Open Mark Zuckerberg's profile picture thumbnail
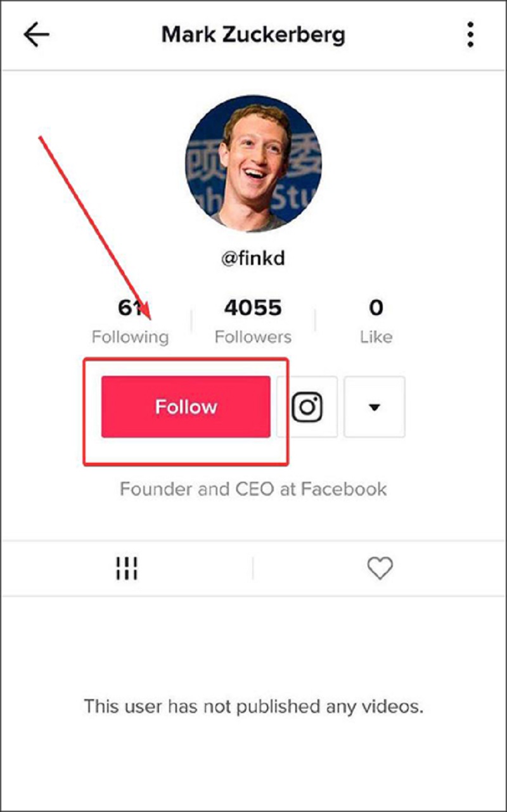 point(253,164)
